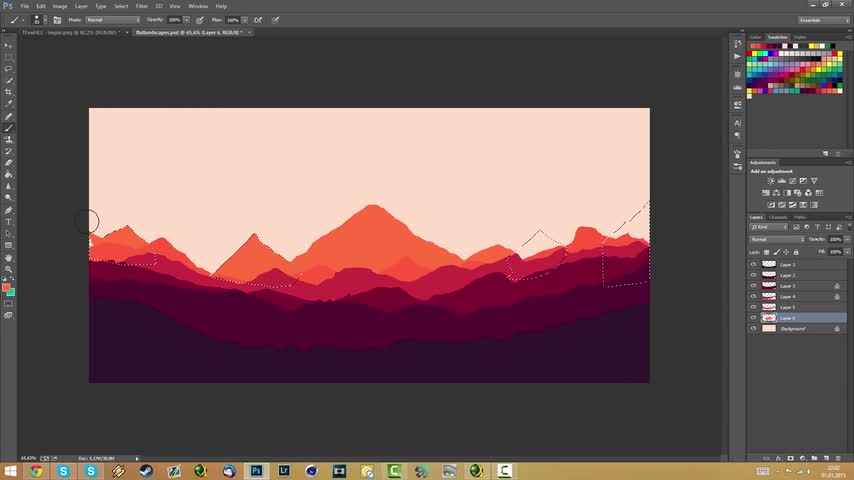Hide Layer 6 with its eye icon
Screen dimensions: 854x480
(754, 318)
